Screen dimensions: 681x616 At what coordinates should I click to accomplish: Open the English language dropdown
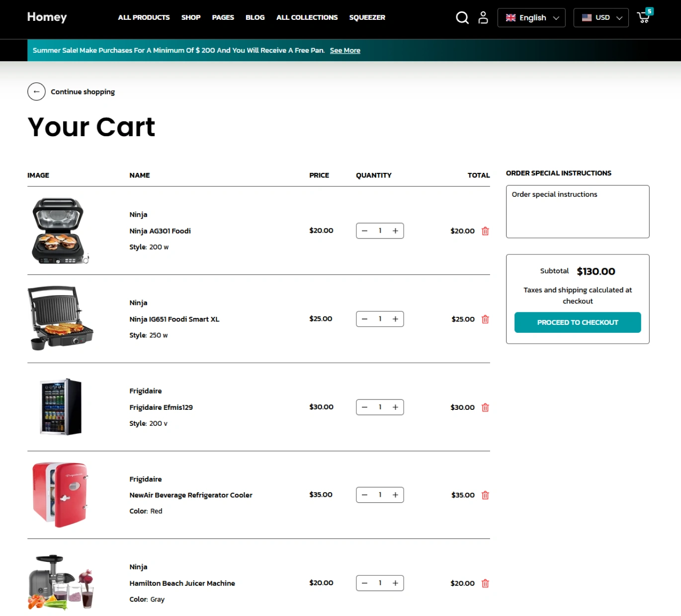pyautogui.click(x=531, y=18)
